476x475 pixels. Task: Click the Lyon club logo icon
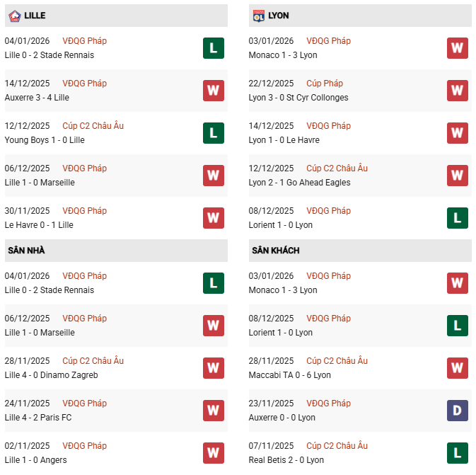point(259,16)
